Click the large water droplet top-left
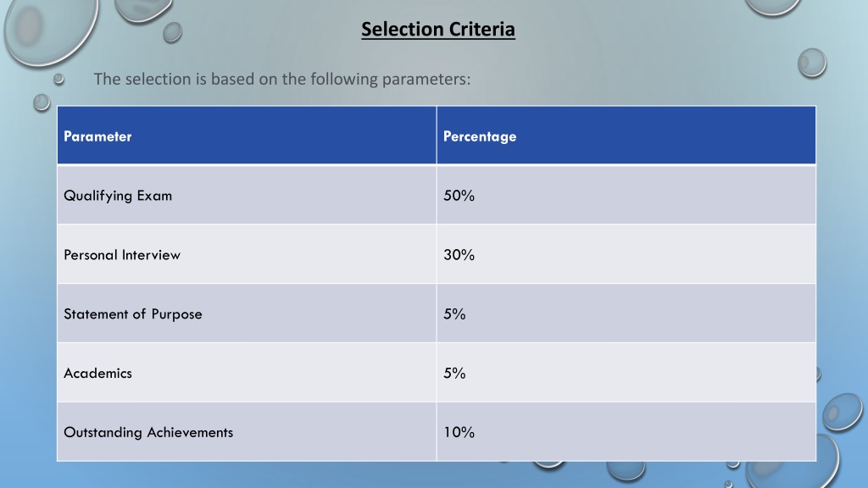Image resolution: width=868 pixels, height=488 pixels. coord(50,30)
